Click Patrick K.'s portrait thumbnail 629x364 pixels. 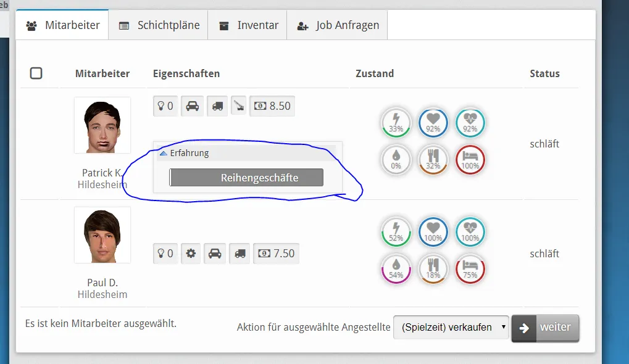tap(102, 125)
